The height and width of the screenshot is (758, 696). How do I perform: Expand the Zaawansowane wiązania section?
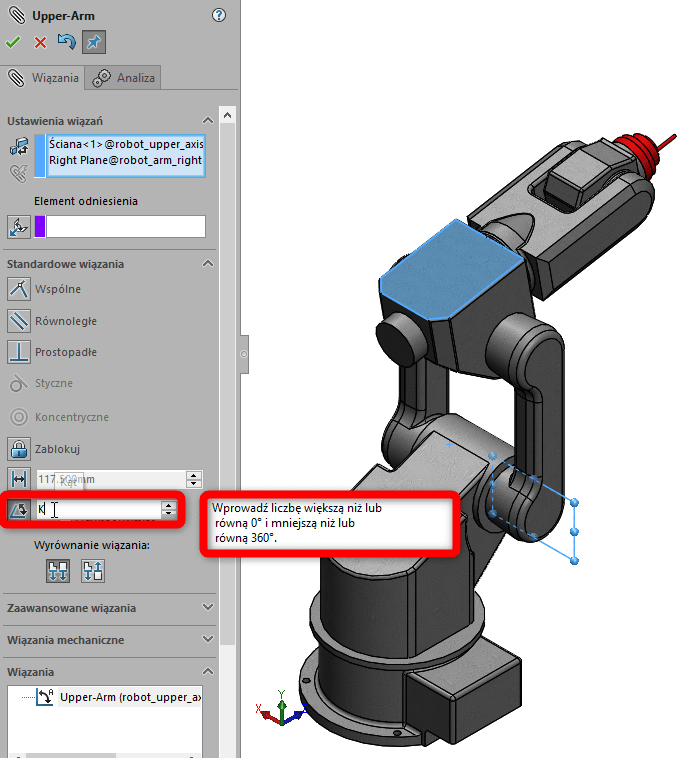(208, 607)
